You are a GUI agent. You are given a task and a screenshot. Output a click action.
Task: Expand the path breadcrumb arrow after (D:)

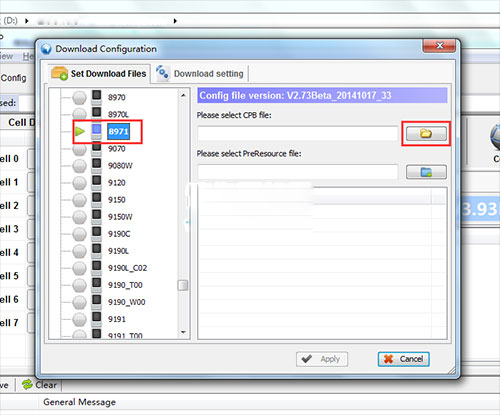click(x=27, y=21)
